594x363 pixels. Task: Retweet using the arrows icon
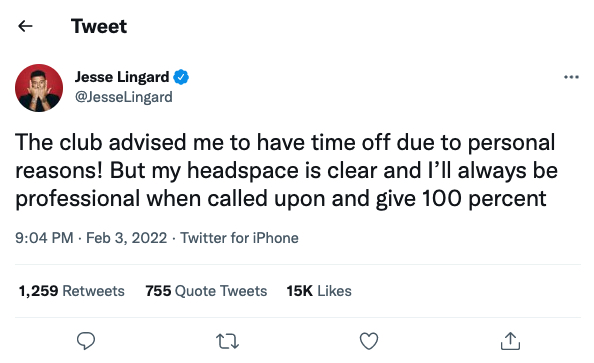pos(227,341)
